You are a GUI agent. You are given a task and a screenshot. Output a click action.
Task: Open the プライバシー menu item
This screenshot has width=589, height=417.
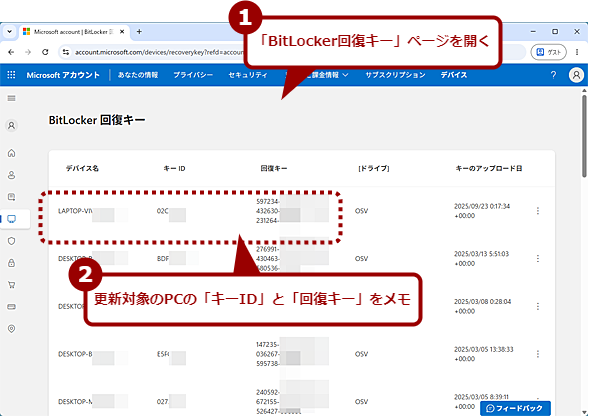point(193,75)
